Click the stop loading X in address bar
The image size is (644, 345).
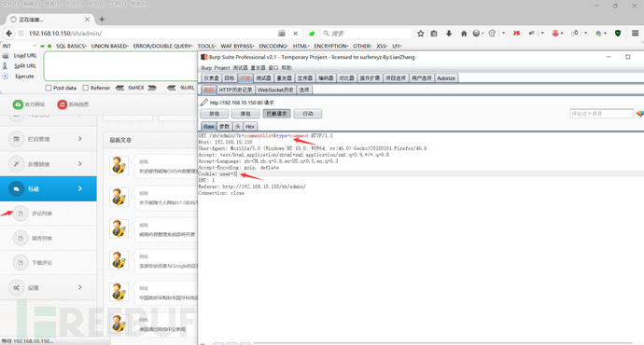295,34
